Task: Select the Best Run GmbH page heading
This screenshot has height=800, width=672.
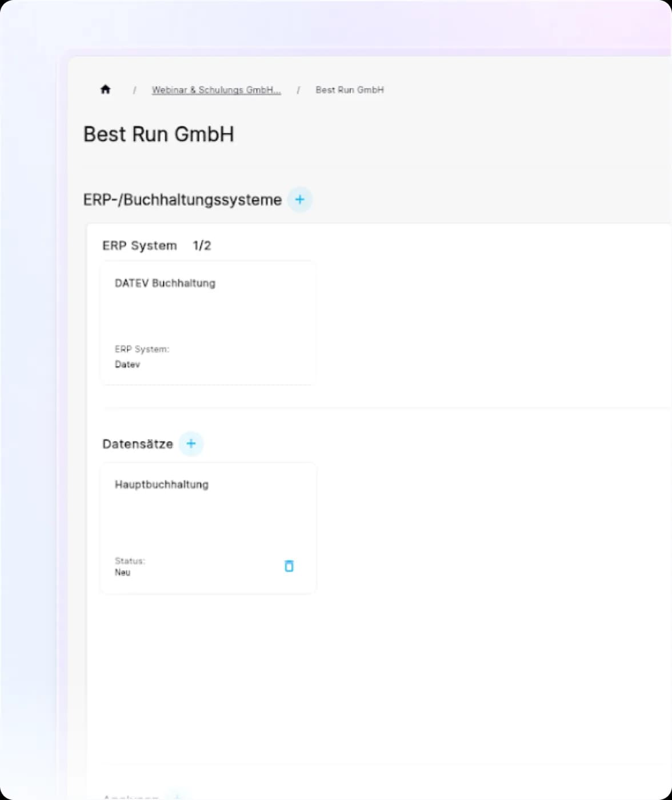Action: (x=159, y=134)
